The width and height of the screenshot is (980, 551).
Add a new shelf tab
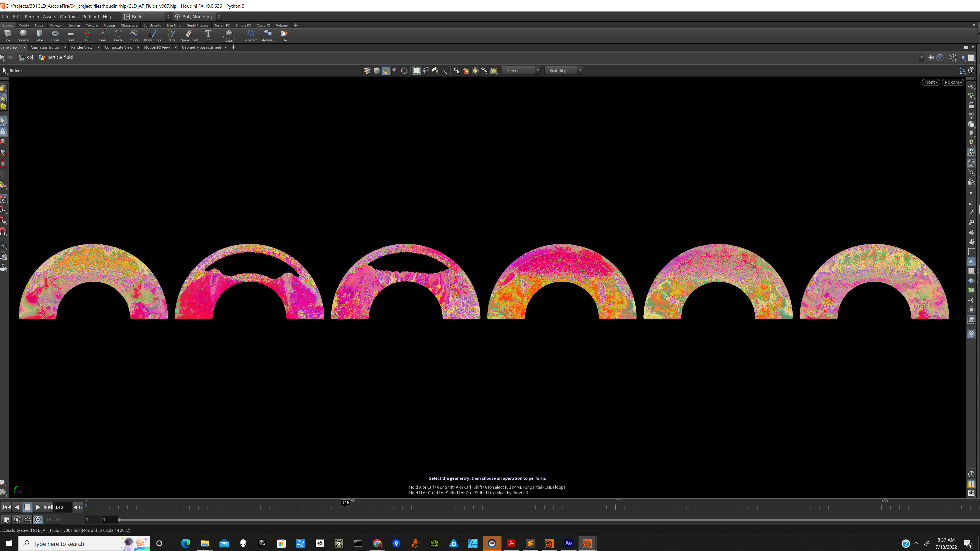pos(296,25)
